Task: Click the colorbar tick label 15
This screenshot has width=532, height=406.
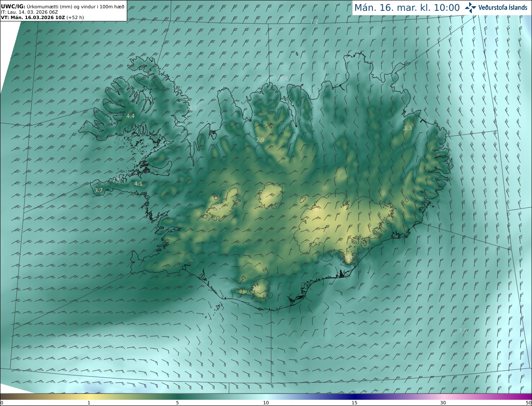Action: [x=355, y=403]
